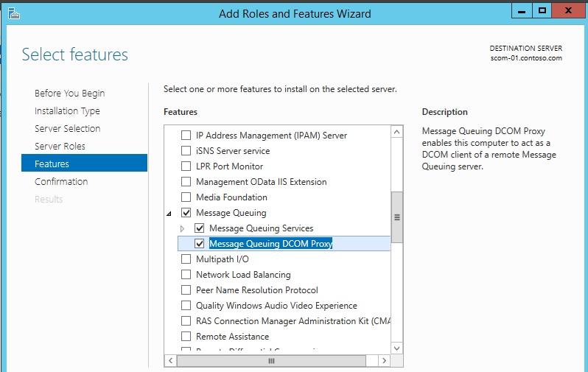Image resolution: width=588 pixels, height=372 pixels.
Task: Click the vertical scrollbar down arrow
Action: pos(397,348)
